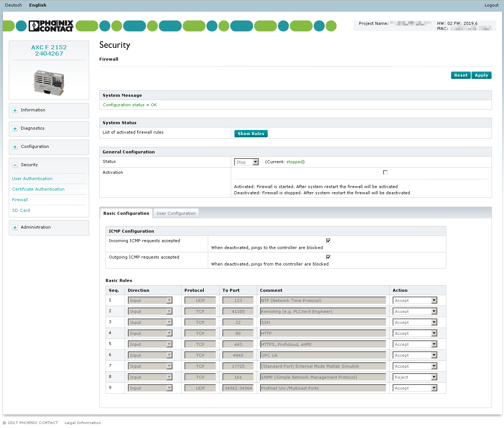Click Direction dropdown of rule 9
The width and height of the screenshot is (504, 428).
click(150, 388)
